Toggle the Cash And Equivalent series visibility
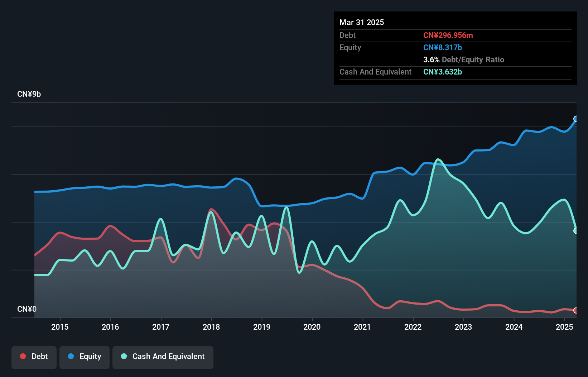Image resolution: width=588 pixels, height=377 pixels. tap(163, 356)
